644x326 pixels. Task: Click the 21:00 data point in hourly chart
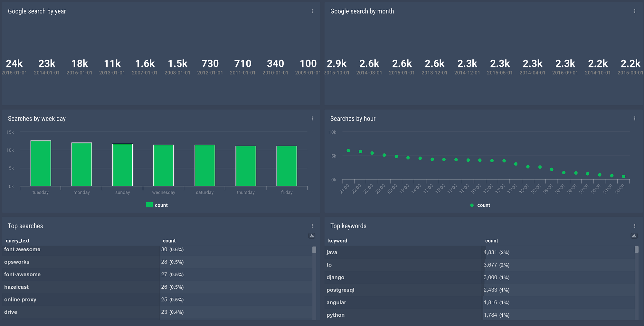click(348, 151)
